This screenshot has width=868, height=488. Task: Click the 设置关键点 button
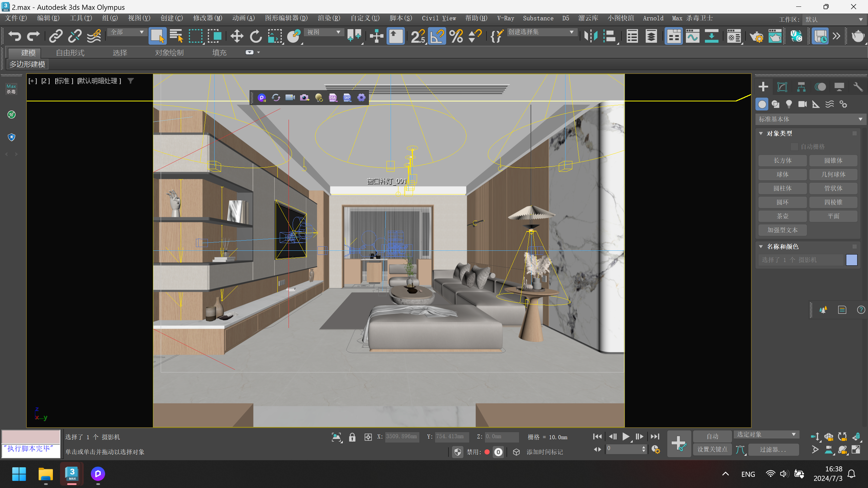click(x=712, y=449)
